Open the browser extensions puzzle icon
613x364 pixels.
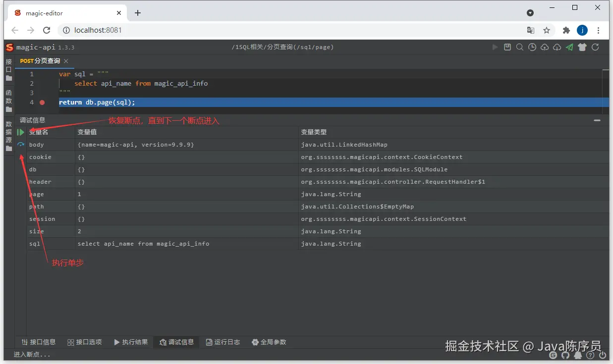(566, 30)
